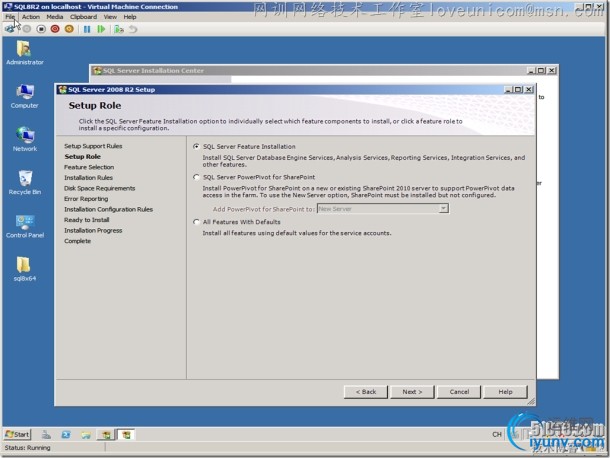Click the Next button
610x458 pixels.
coord(412,392)
